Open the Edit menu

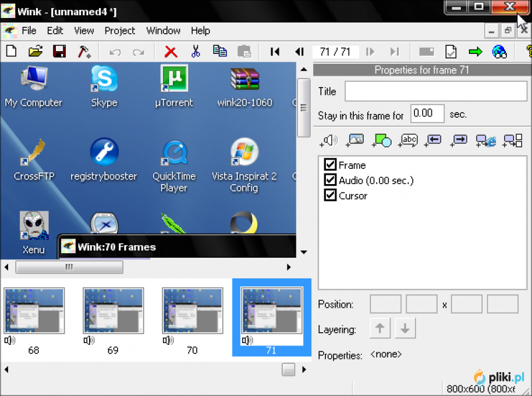(x=55, y=31)
